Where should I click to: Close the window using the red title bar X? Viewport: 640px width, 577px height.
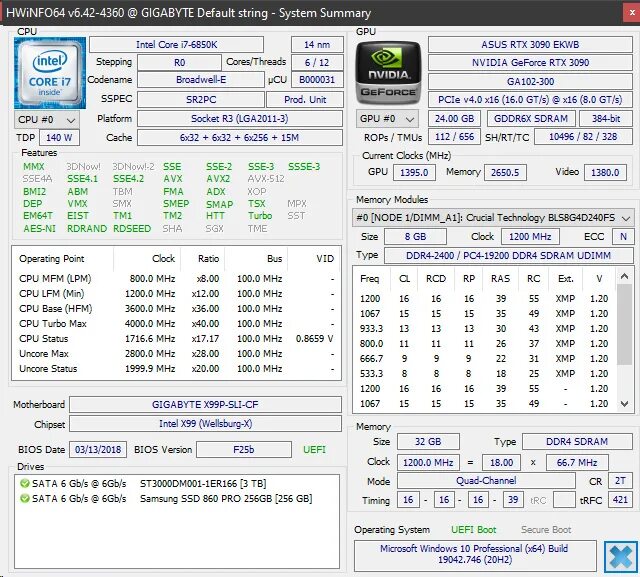632,13
